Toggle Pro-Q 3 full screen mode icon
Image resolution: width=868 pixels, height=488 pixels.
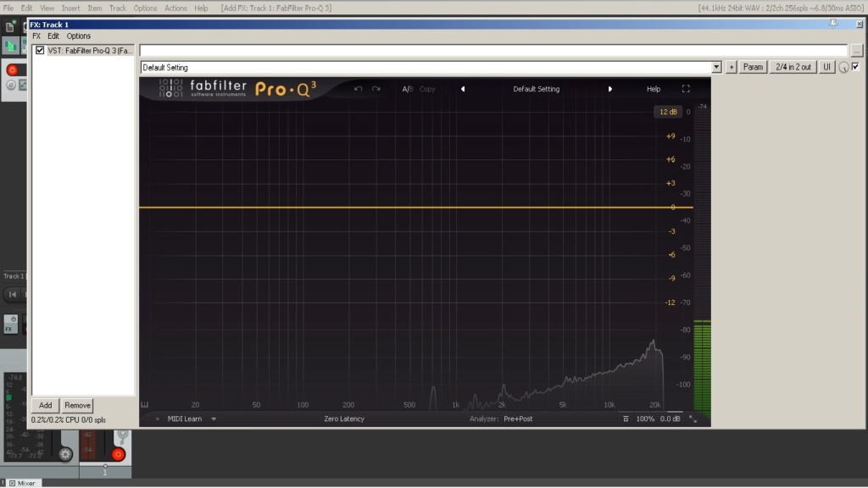pyautogui.click(x=686, y=89)
